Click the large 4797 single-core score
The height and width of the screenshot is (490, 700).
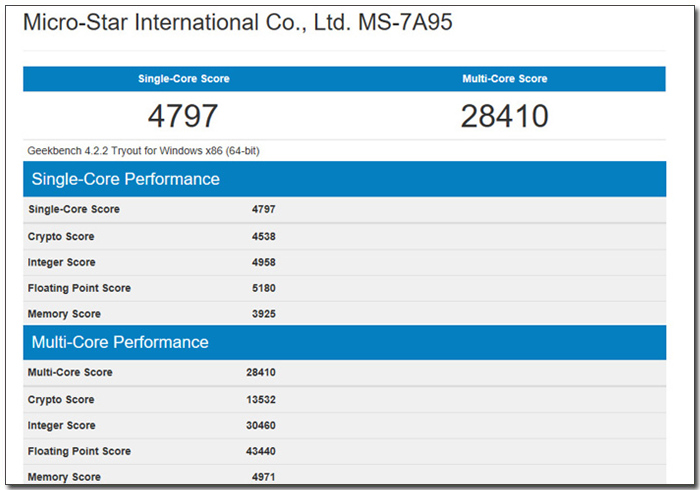point(183,116)
